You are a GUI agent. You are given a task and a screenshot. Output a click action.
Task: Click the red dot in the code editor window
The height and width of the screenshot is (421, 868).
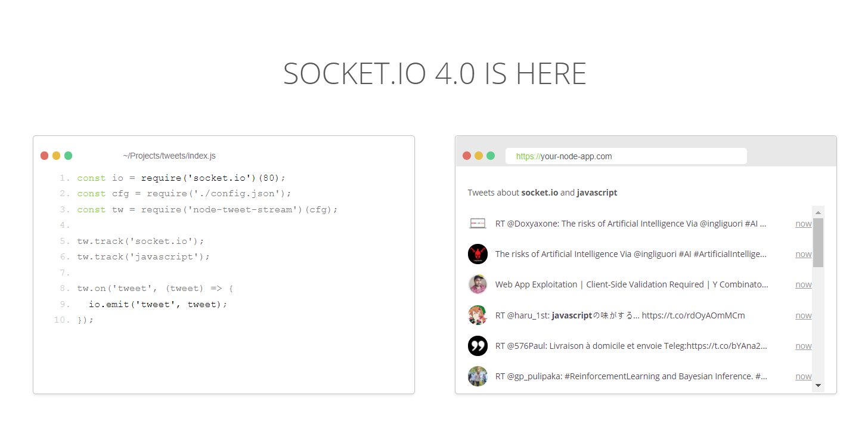(x=45, y=156)
